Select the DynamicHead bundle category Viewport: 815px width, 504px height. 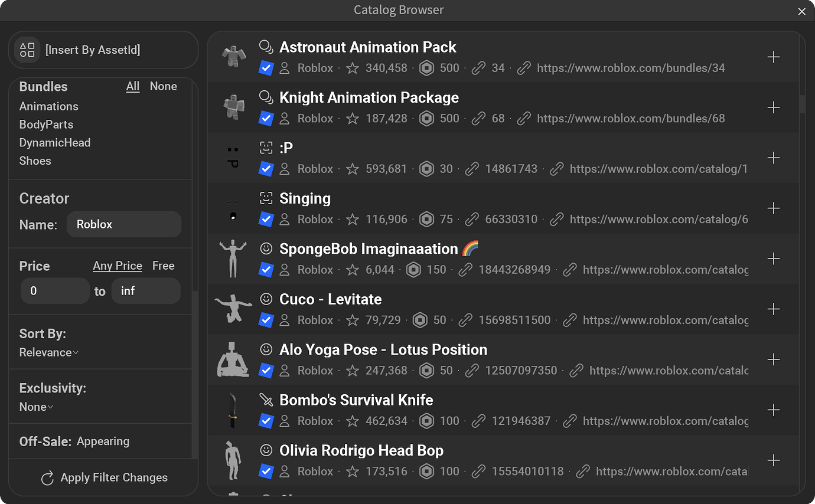(x=54, y=142)
